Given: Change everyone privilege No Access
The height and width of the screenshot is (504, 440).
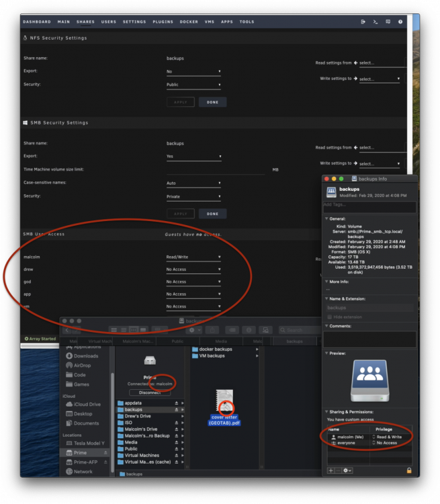Looking at the screenshot, I should [384, 443].
